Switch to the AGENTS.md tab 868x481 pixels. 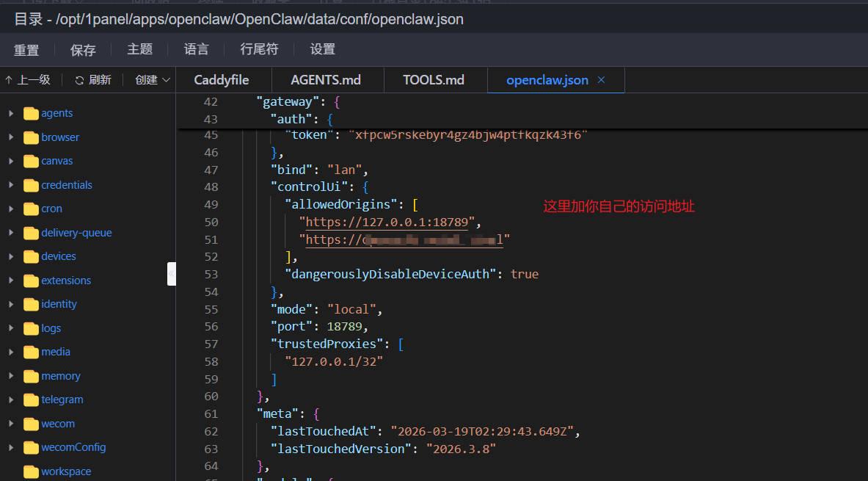pos(326,80)
